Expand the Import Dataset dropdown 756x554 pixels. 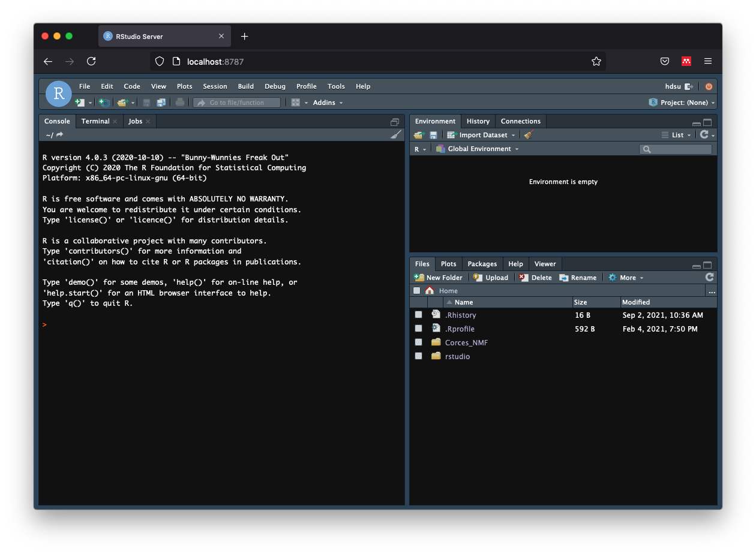[x=481, y=135]
